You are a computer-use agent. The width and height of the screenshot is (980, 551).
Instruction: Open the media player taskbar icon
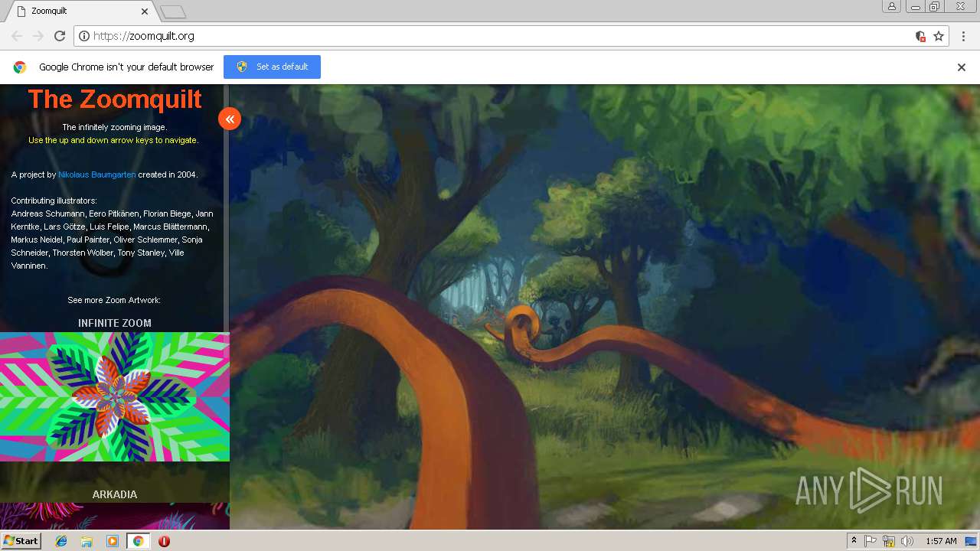click(113, 541)
